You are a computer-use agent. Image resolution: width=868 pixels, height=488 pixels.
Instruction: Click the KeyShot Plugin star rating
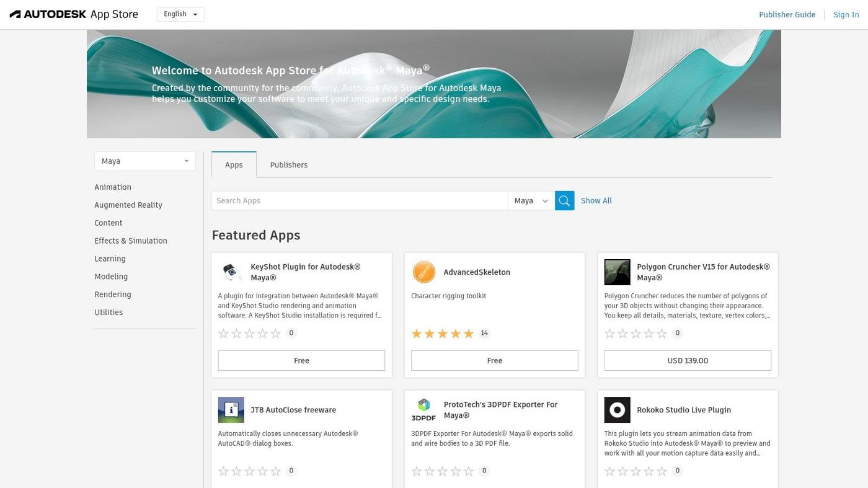pos(250,334)
